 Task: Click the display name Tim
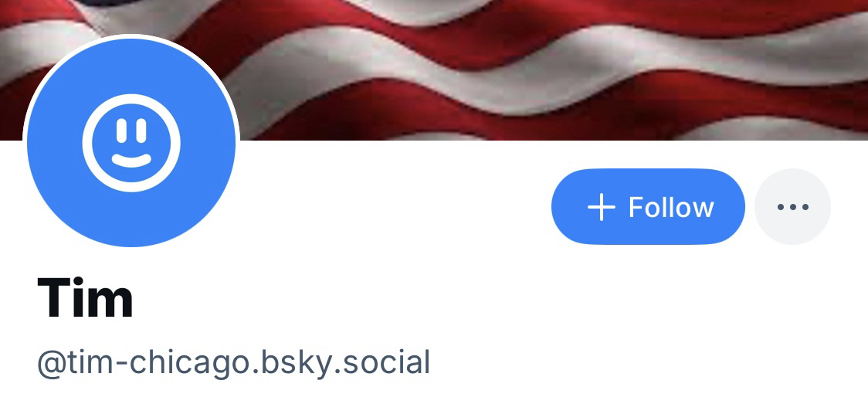coord(85,297)
